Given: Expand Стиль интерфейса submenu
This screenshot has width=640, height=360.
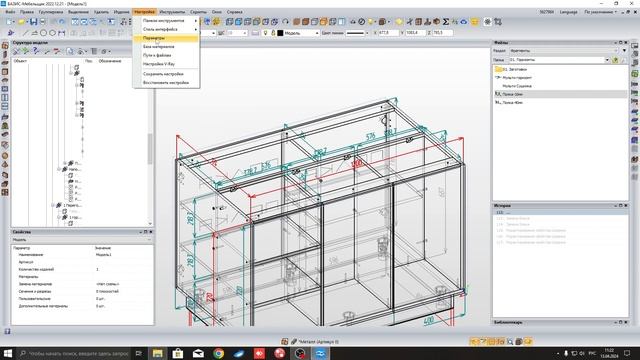Looking at the screenshot, I should tap(166, 29).
